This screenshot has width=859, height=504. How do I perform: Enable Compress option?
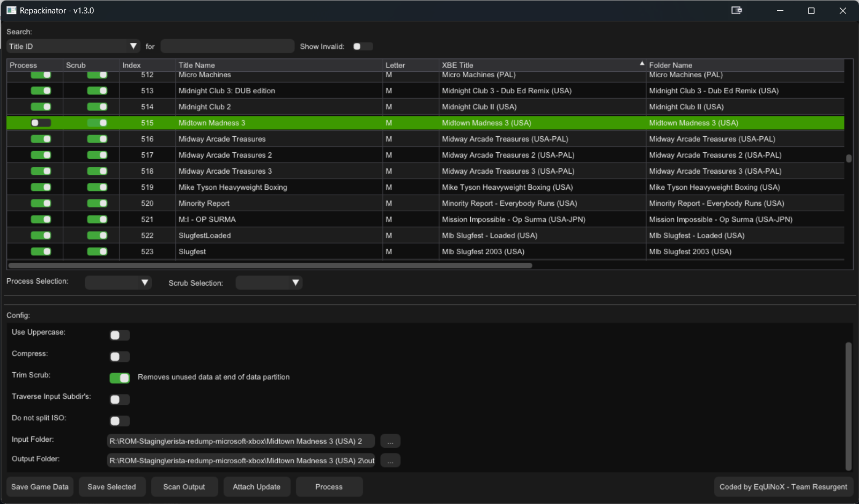pyautogui.click(x=120, y=357)
